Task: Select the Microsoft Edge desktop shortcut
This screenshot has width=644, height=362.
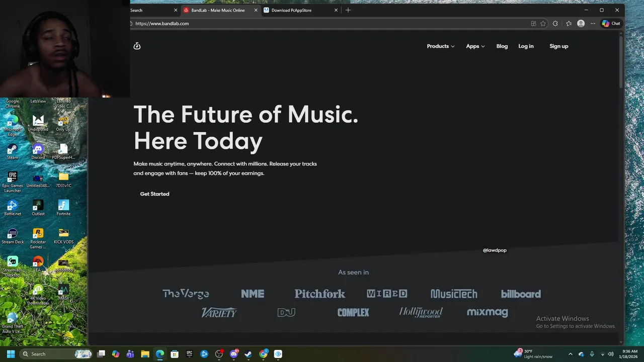Action: 13,125
